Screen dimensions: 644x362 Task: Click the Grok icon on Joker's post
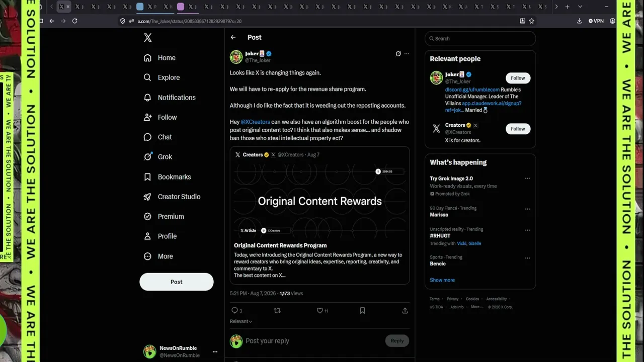(398, 54)
